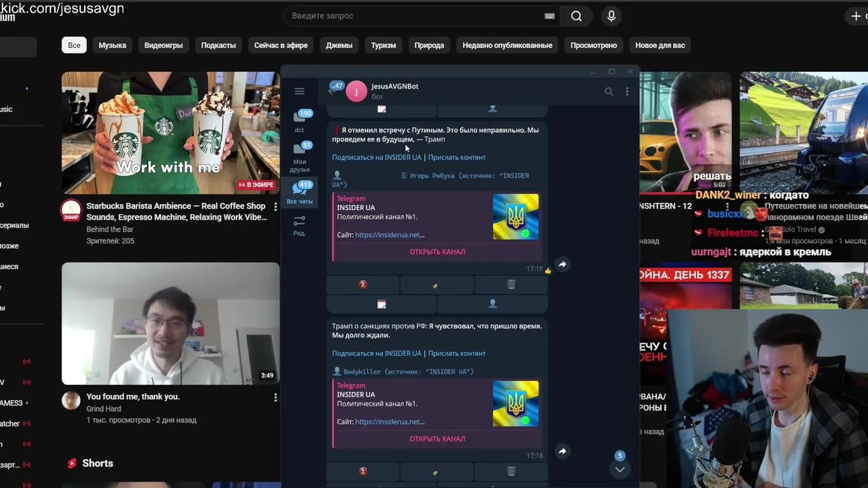Screen dimensions: 868x488
Task: Select the Сейчас в эфире filter chip
Action: [281, 45]
